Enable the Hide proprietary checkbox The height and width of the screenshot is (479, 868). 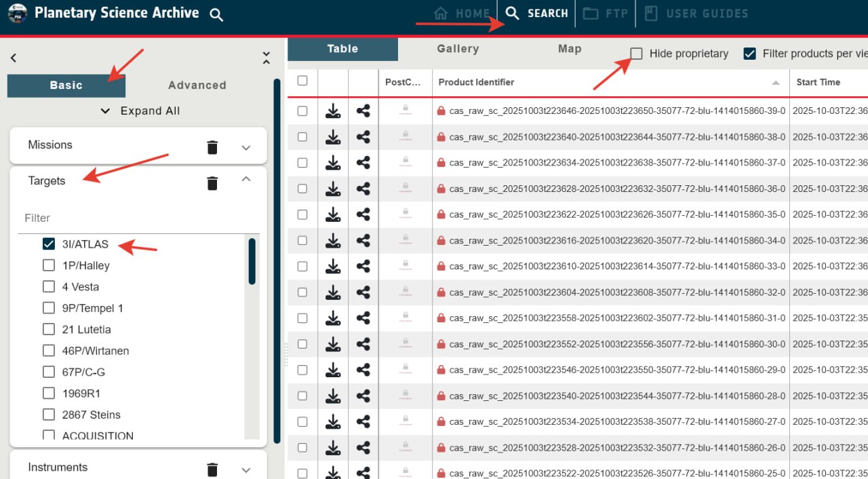pyautogui.click(x=636, y=54)
